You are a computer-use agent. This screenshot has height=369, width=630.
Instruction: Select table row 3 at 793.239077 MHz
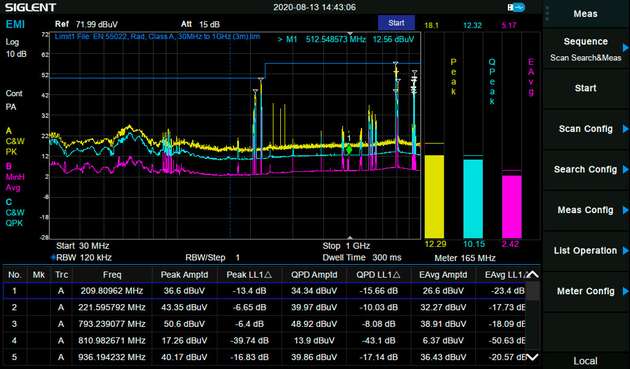265,324
